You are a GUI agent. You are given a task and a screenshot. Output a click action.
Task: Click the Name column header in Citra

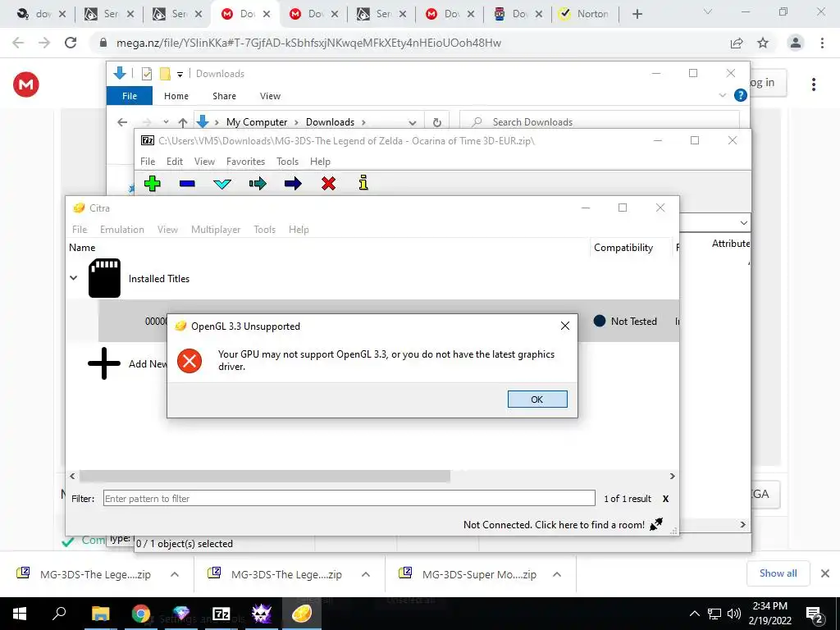(82, 248)
